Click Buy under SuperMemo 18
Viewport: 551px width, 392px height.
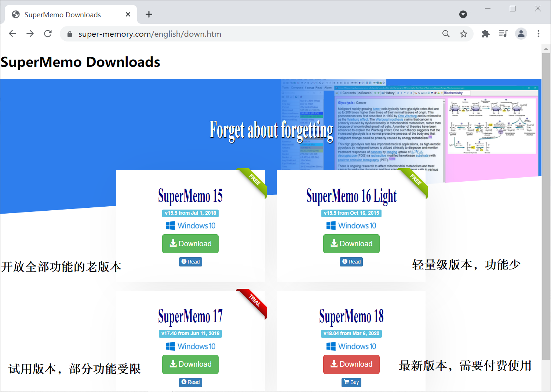coord(351,382)
